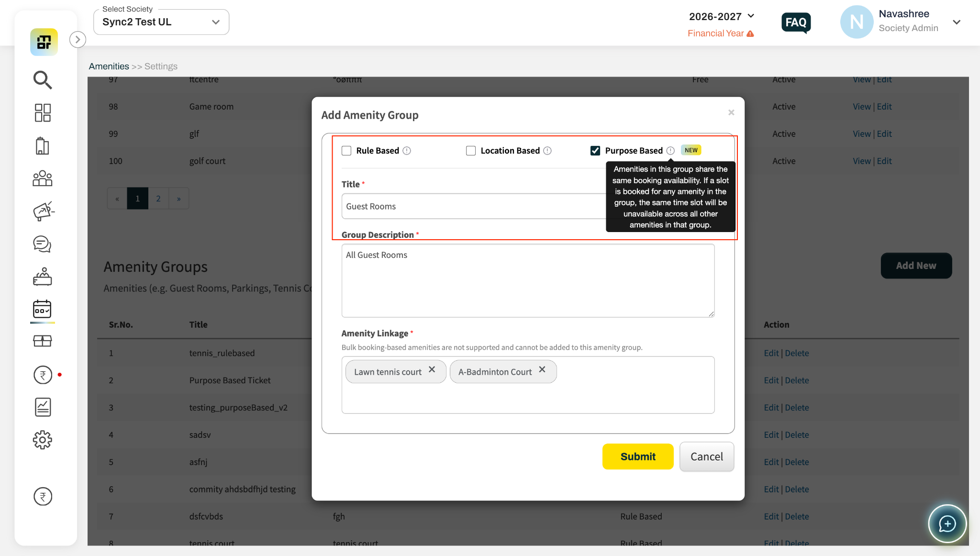View the glf amenity

click(x=861, y=134)
